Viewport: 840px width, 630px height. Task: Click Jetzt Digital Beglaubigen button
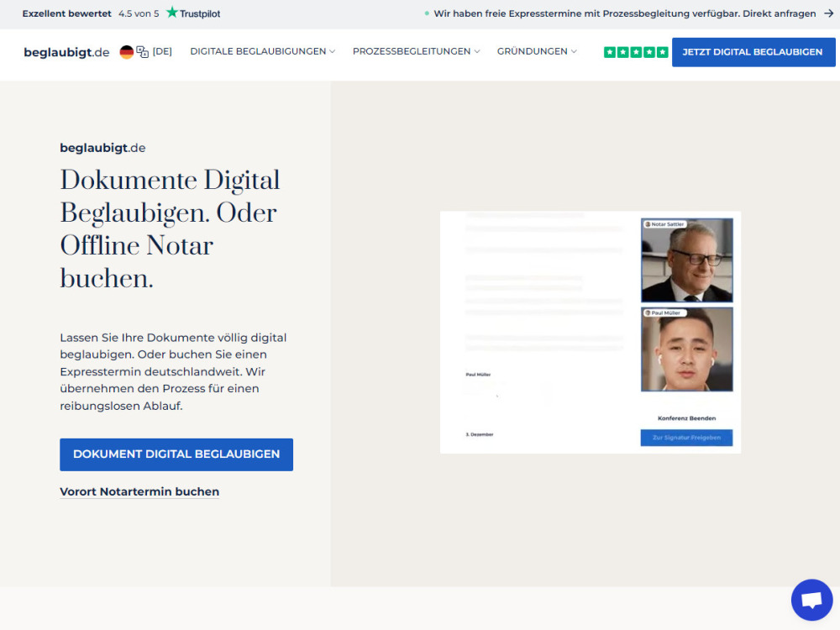coord(753,52)
